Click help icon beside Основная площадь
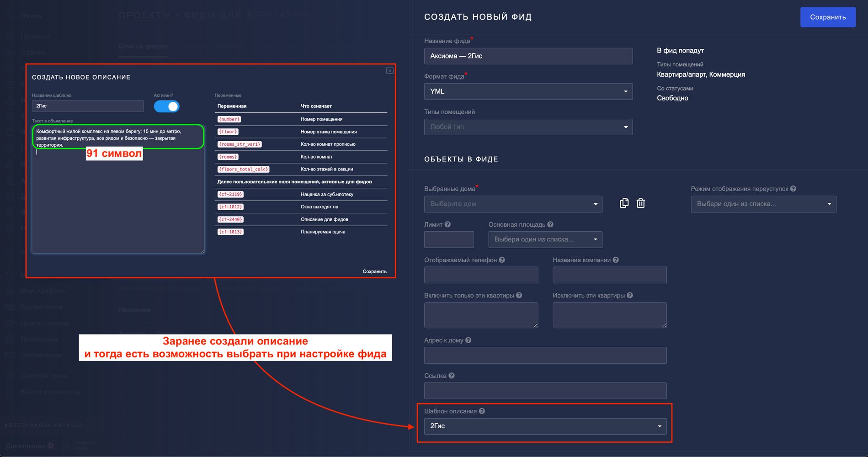The image size is (868, 457). click(x=550, y=224)
